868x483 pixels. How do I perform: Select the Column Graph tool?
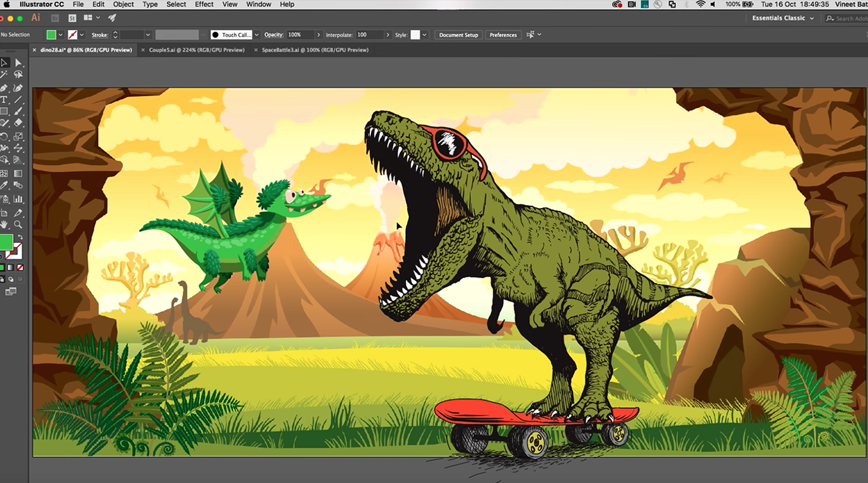click(19, 199)
